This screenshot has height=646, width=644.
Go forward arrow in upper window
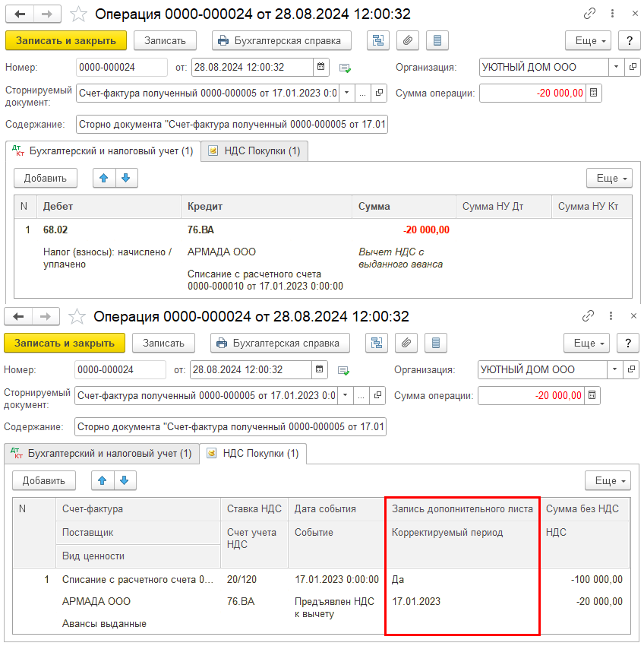click(x=47, y=14)
